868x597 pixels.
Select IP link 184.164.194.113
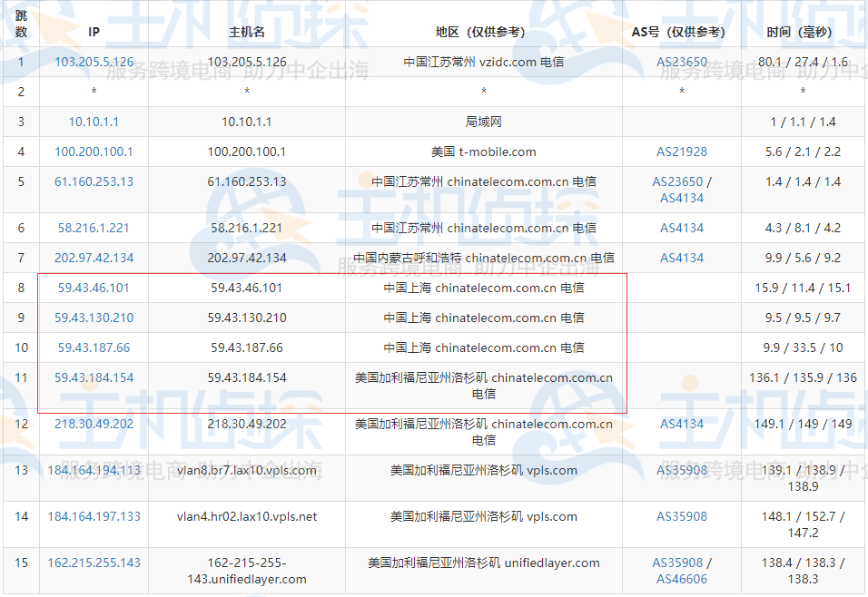pos(94,471)
